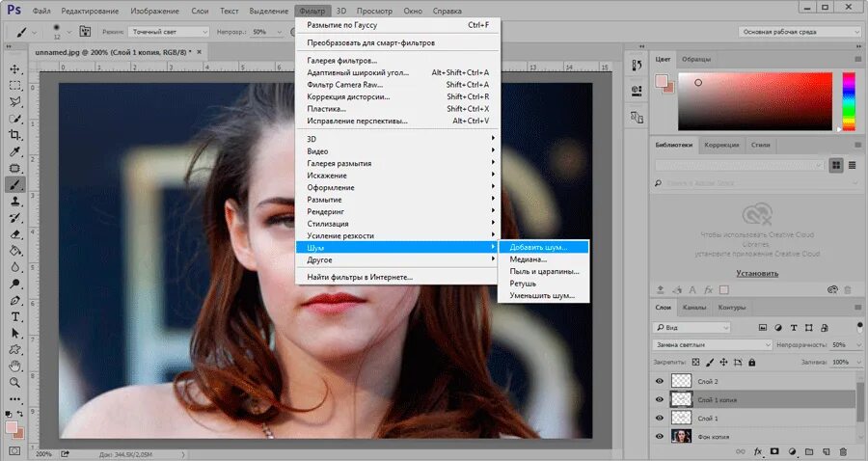The width and height of the screenshot is (868, 461).
Task: Switch to the Коррекция tab
Action: [721, 145]
